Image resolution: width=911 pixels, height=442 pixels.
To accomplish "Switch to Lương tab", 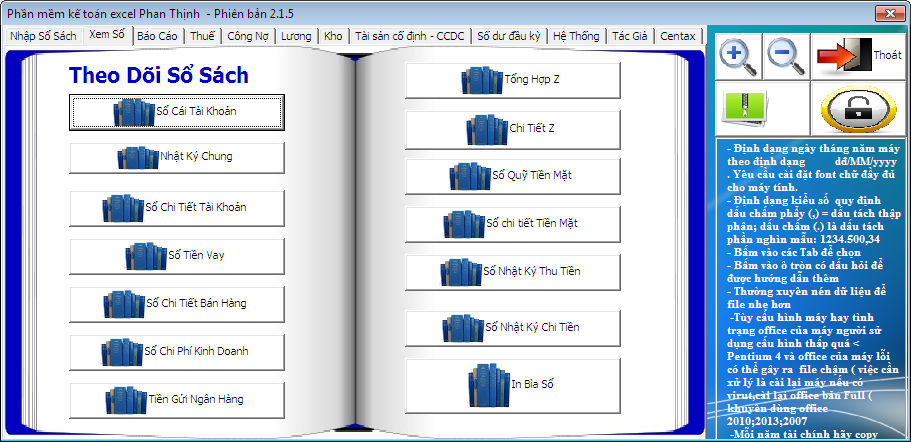I will pyautogui.click(x=296, y=36).
